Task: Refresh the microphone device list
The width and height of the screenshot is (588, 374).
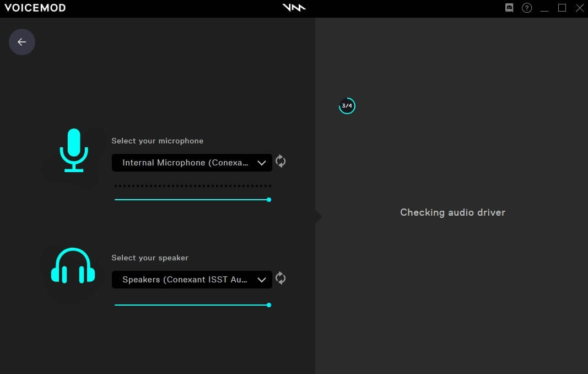Action: (x=280, y=162)
